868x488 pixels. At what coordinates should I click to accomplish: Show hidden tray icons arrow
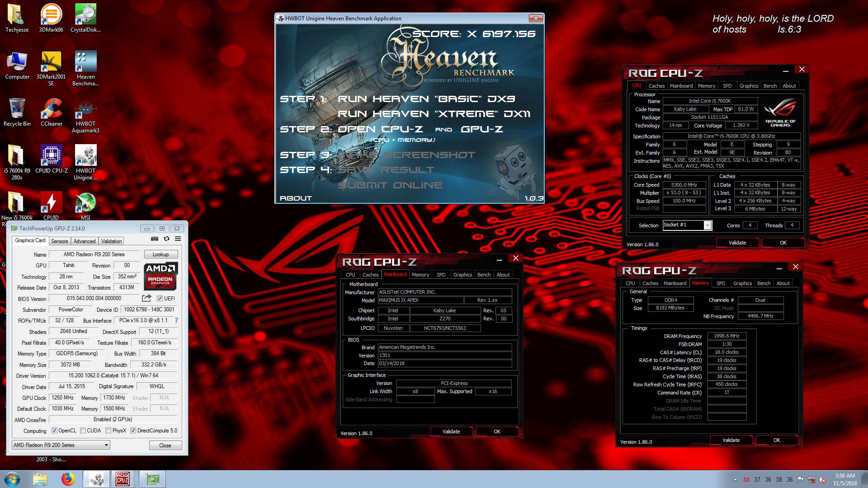click(x=735, y=480)
